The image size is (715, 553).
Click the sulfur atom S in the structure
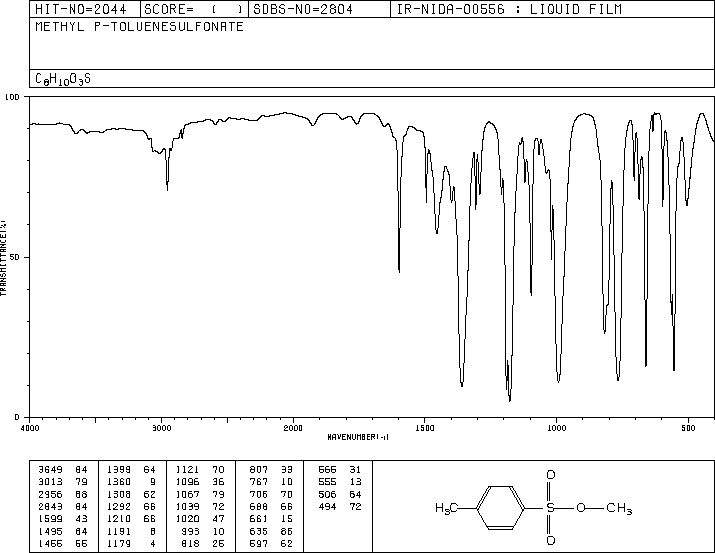pyautogui.click(x=550, y=507)
